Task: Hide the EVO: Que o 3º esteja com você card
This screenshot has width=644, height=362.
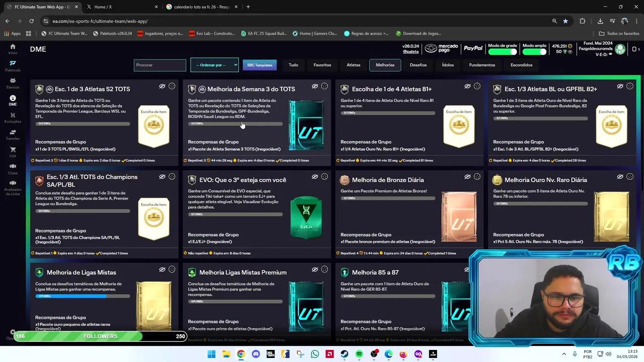Action: [314, 176]
